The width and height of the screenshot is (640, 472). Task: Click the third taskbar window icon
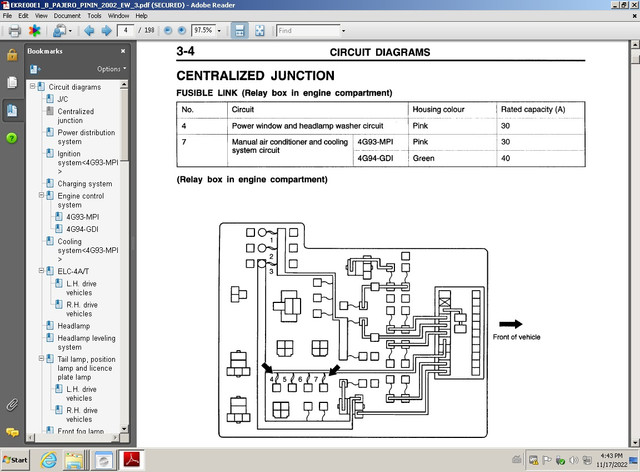pyautogui.click(x=104, y=460)
